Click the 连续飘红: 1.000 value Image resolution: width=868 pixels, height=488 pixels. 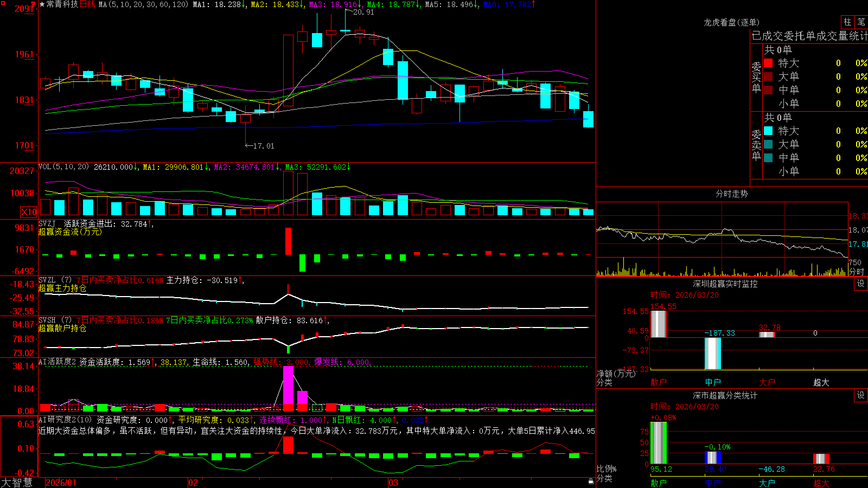pyautogui.click(x=291, y=420)
